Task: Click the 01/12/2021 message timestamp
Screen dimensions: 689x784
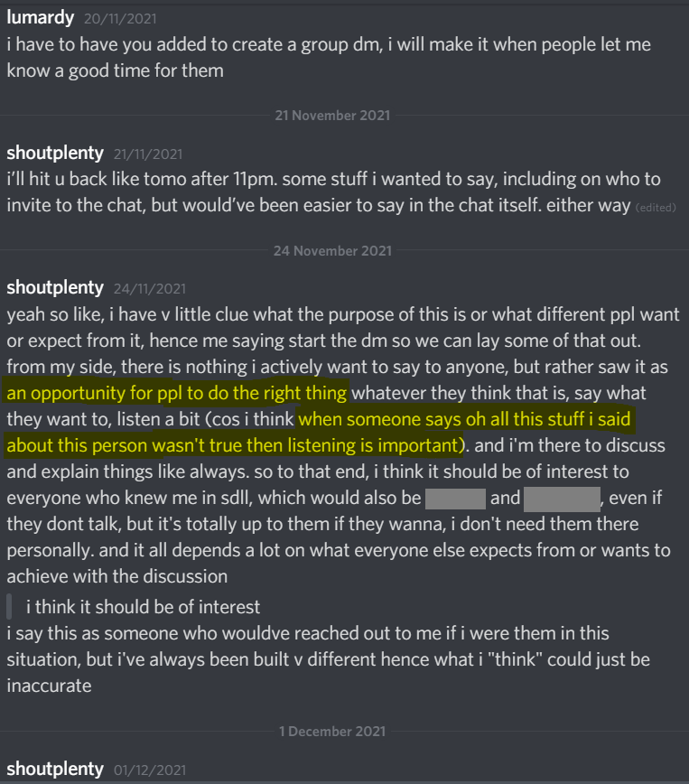Action: [x=150, y=770]
